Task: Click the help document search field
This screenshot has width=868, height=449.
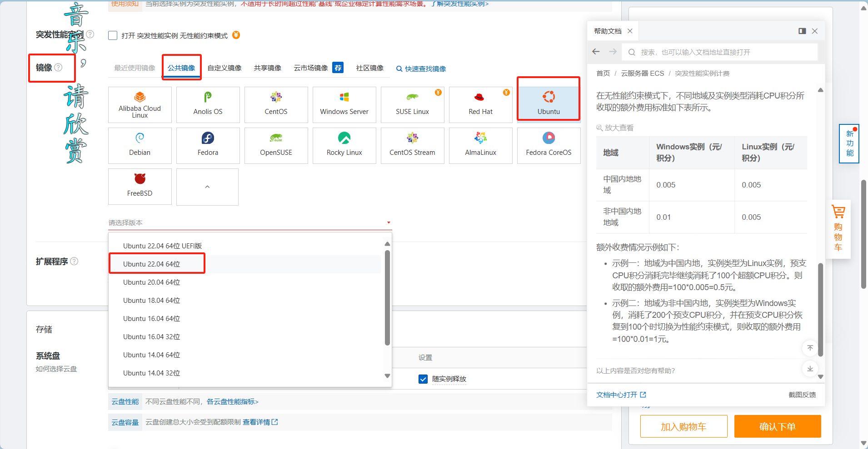Action: coord(720,52)
